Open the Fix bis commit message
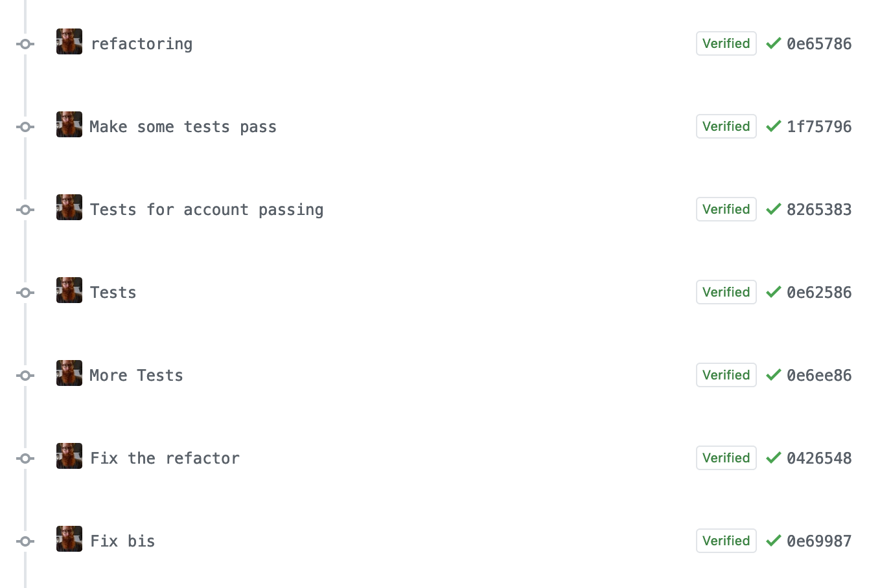This screenshot has width=880, height=588. [x=122, y=541]
